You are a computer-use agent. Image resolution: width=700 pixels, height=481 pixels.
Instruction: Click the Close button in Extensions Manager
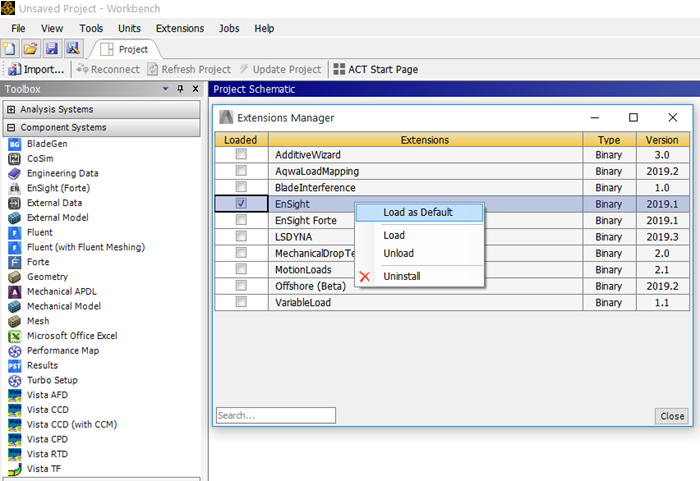[x=672, y=416]
